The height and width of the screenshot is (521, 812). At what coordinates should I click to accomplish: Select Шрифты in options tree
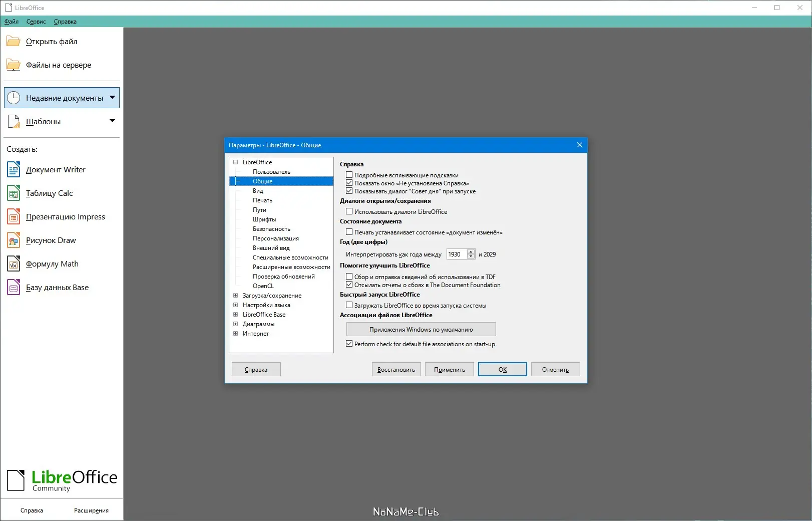tap(264, 219)
